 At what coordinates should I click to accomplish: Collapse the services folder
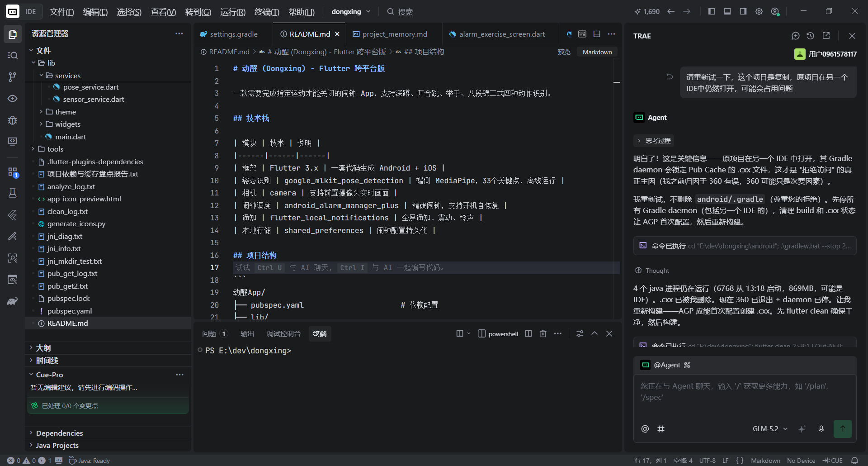pyautogui.click(x=41, y=76)
